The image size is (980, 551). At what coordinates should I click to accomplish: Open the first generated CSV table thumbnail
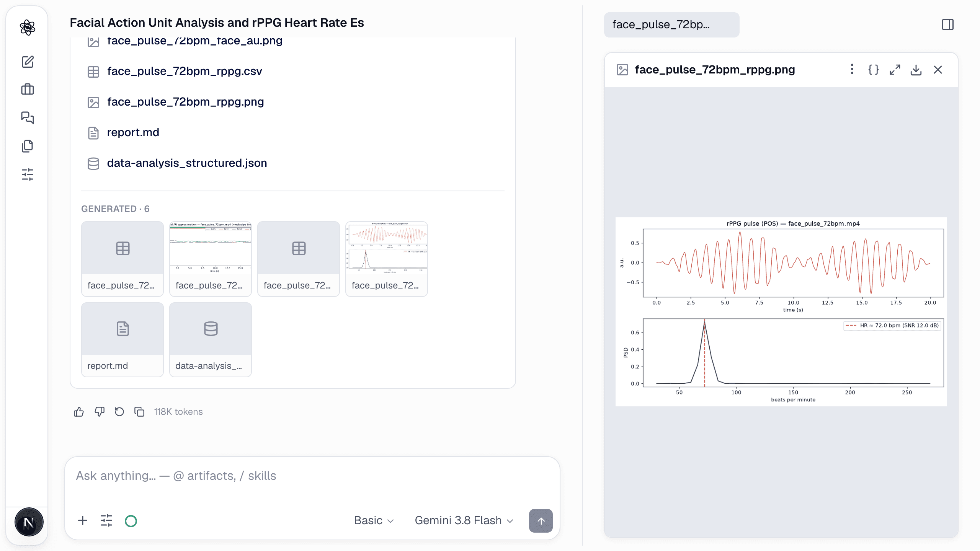[122, 259]
